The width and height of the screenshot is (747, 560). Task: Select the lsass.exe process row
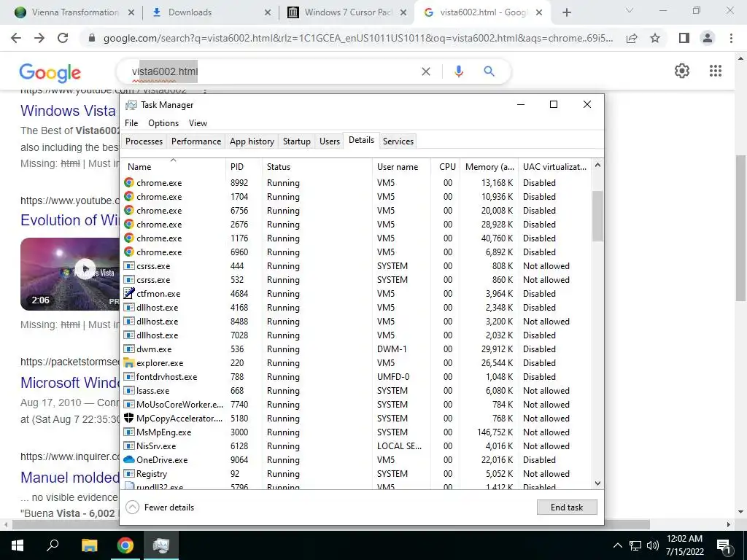point(356,391)
